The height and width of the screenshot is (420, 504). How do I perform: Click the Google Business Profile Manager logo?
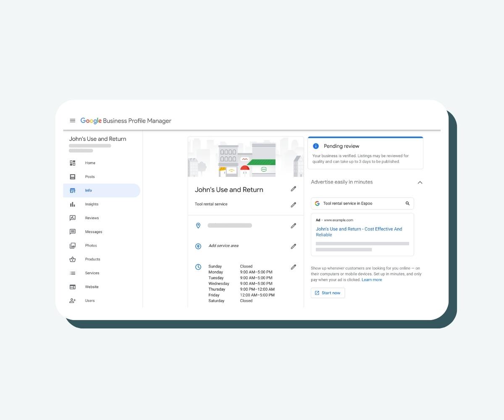point(126,121)
